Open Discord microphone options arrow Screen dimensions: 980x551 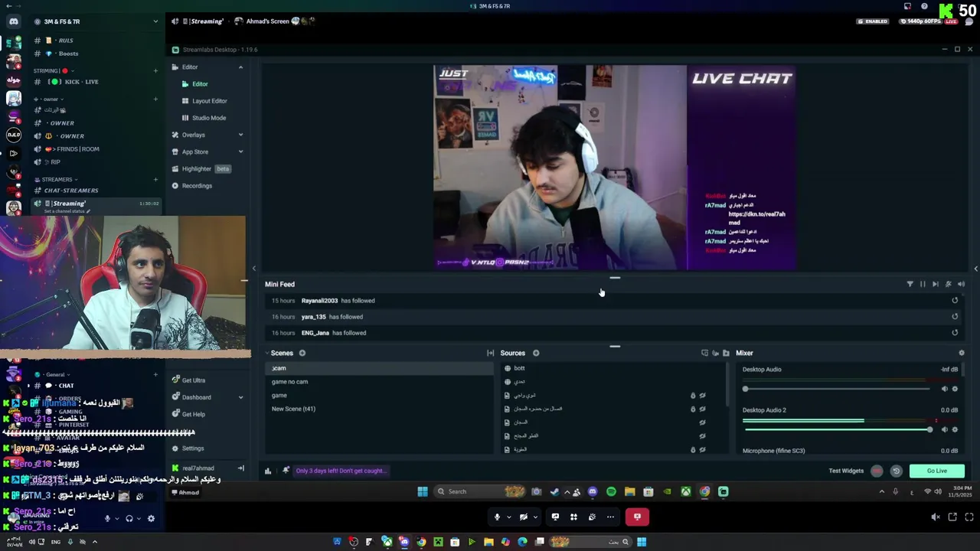508,517
